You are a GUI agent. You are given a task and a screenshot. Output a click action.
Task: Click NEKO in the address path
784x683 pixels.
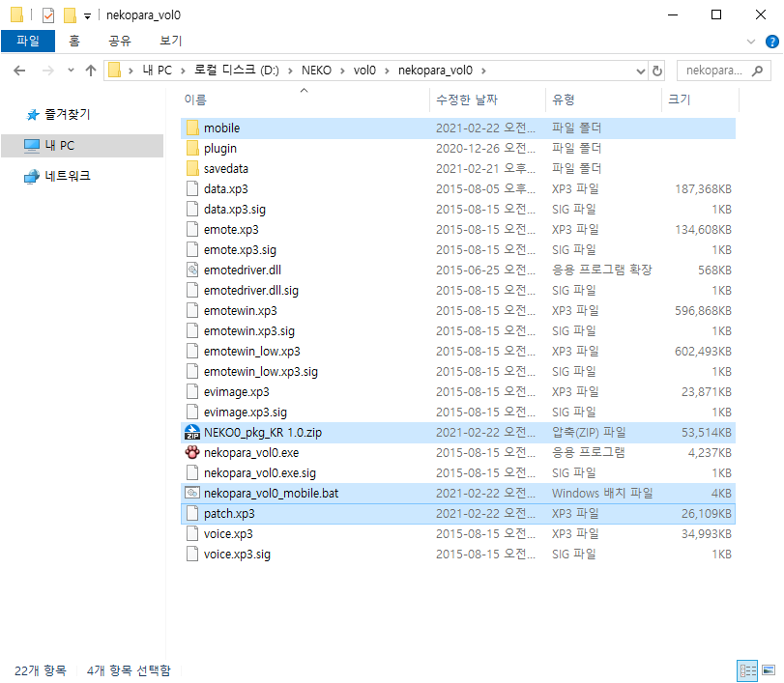[316, 71]
